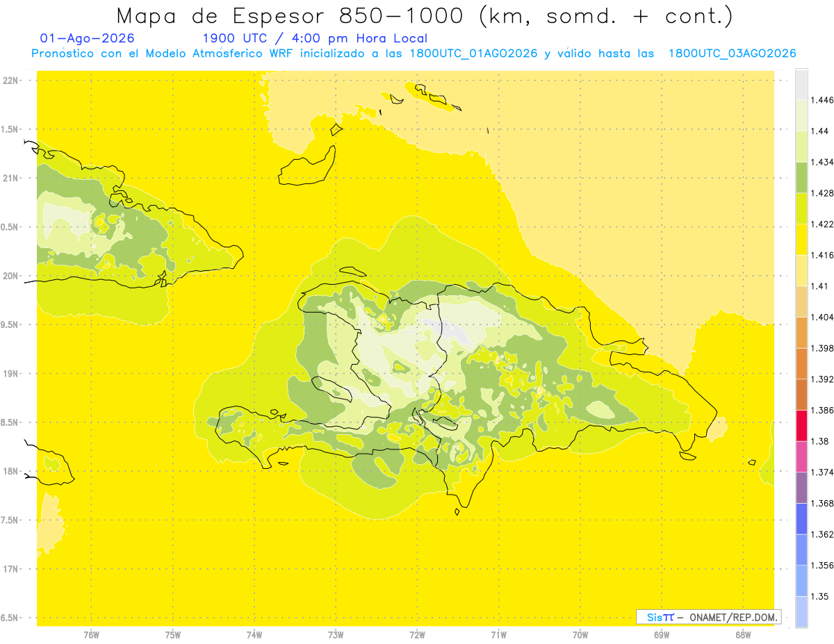Click the "ONAMET/REP.DOM." credit text
The image size is (834, 644).
(734, 617)
